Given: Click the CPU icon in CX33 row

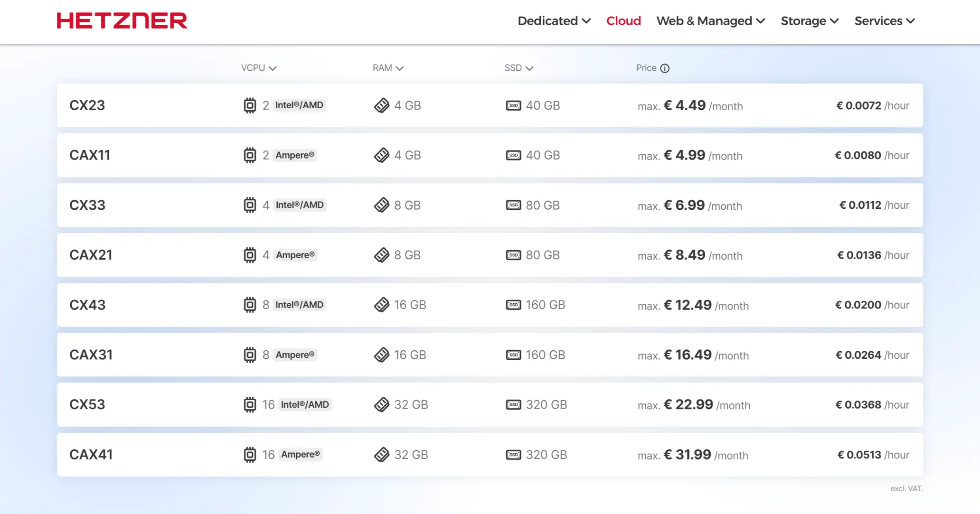Looking at the screenshot, I should (x=250, y=205).
